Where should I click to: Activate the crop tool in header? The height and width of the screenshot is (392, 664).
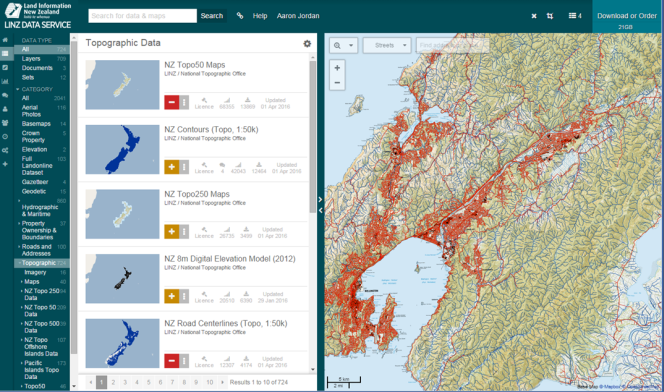pos(550,16)
